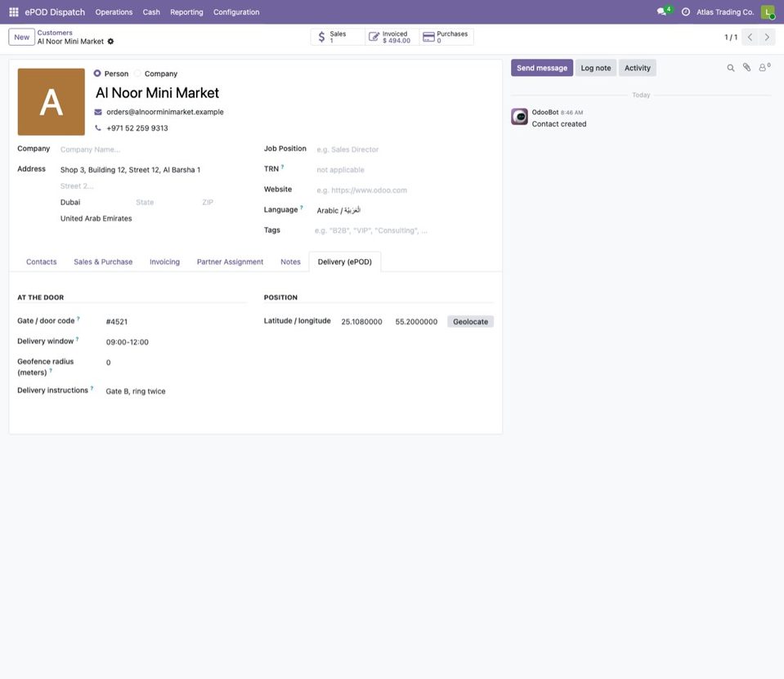The height and width of the screenshot is (679, 784).
Task: Attach files with the paperclip icon
Action: coord(746,68)
